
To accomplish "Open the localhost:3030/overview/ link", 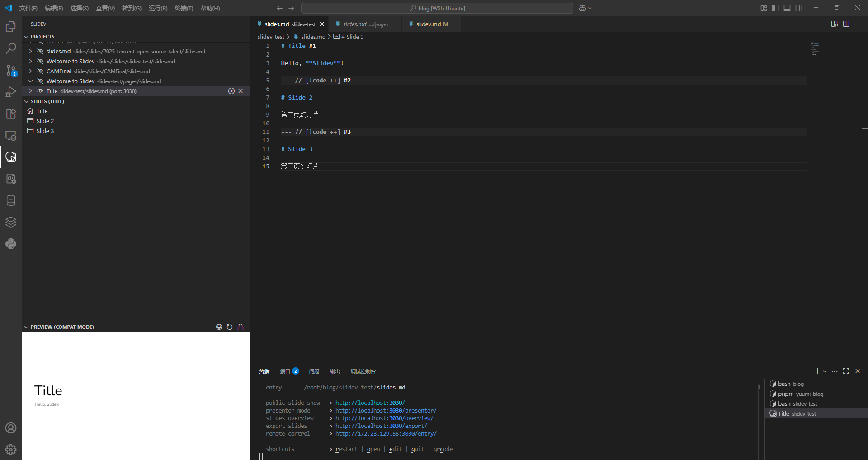I will [x=384, y=418].
